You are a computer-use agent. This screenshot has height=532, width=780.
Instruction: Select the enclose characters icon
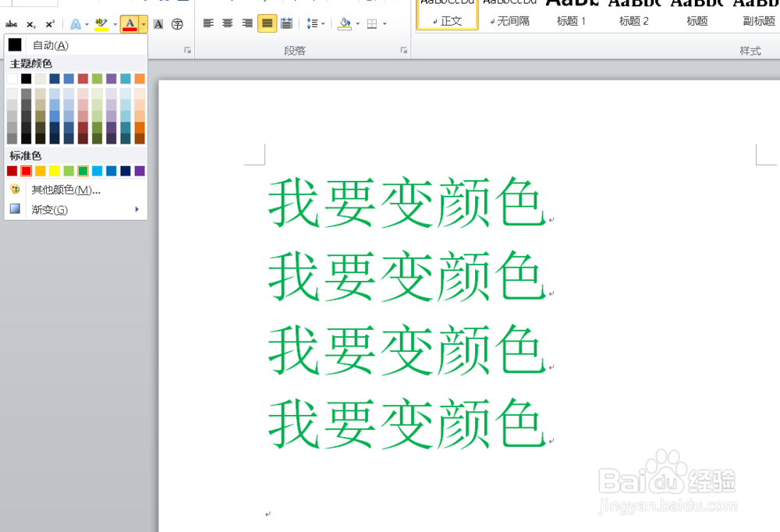(177, 23)
